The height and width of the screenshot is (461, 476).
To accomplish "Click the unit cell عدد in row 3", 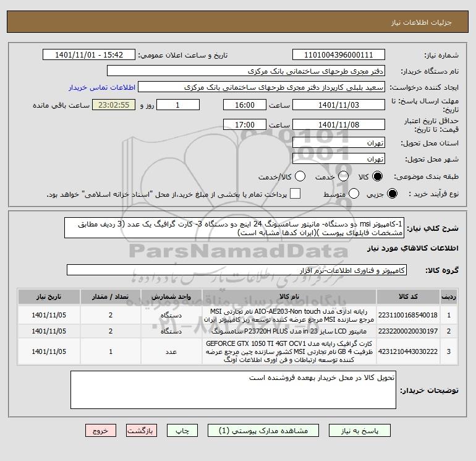I will click(171, 351).
